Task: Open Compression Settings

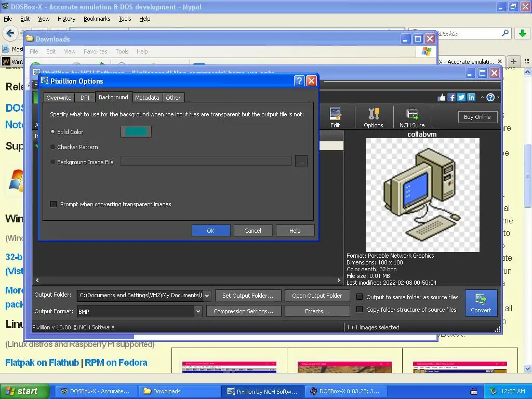Action: tap(243, 311)
